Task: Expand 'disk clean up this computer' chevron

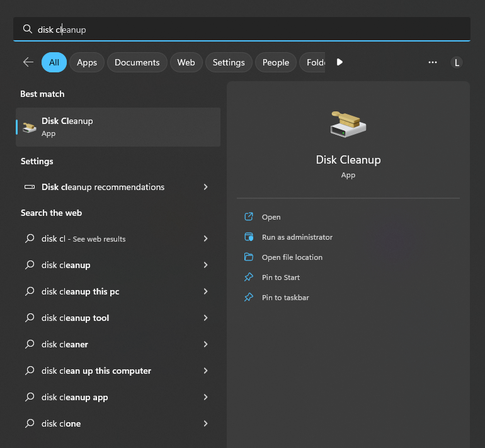Action: 206,371
